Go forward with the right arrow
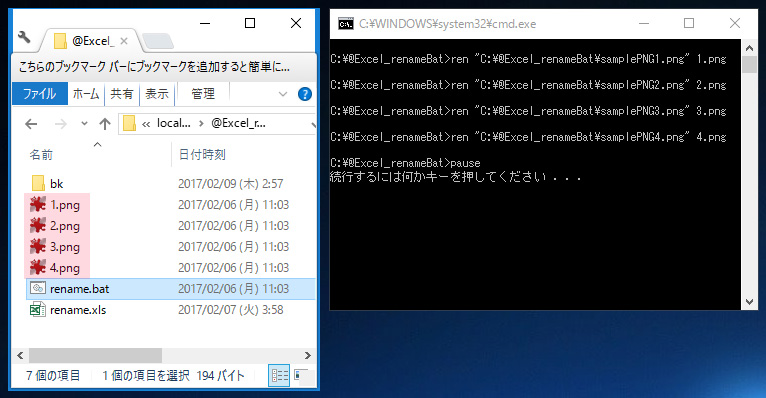 (x=61, y=124)
